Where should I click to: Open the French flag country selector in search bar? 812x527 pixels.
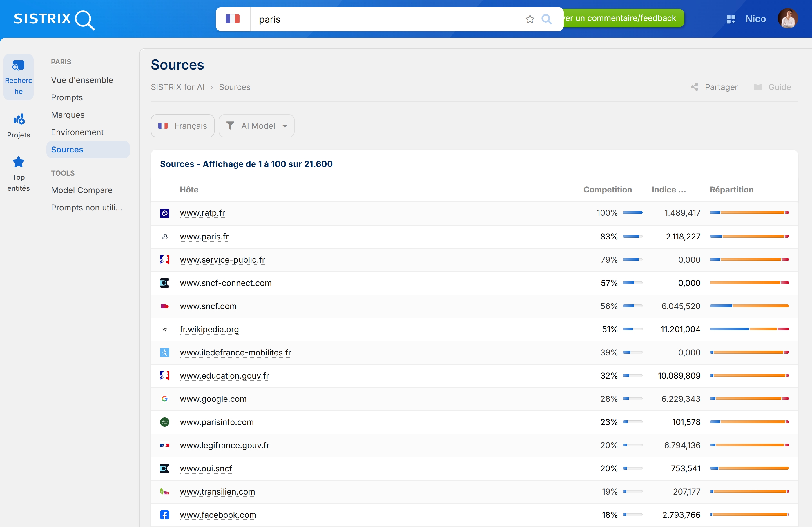click(x=233, y=19)
